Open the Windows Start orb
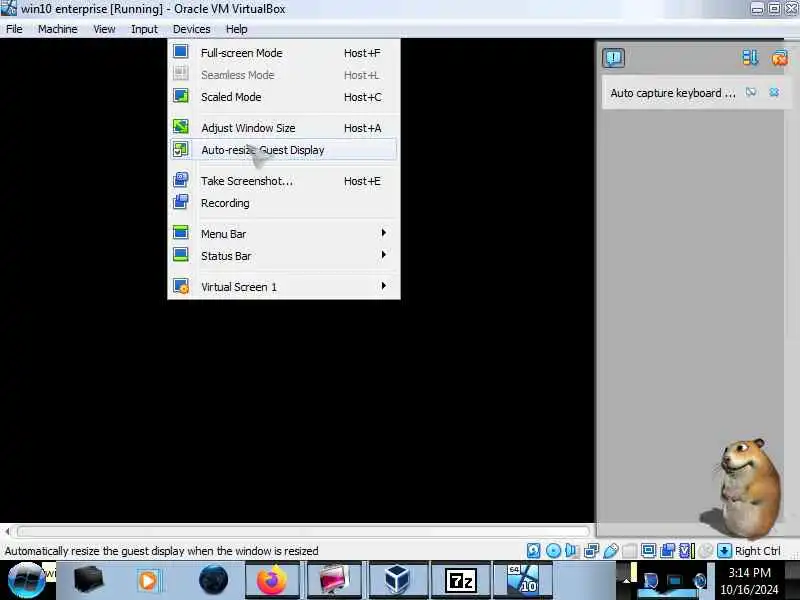Screen dimensions: 800x600 [x=26, y=581]
